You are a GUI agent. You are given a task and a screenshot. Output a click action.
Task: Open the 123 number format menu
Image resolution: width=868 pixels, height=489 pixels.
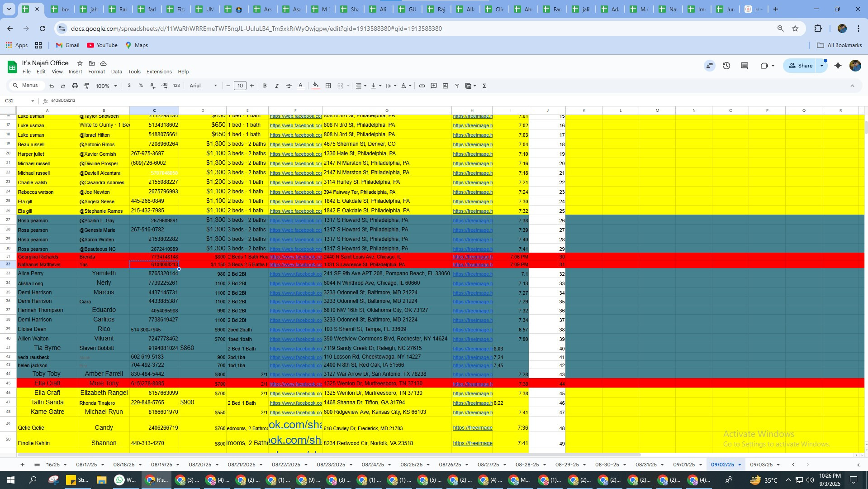[x=176, y=86]
